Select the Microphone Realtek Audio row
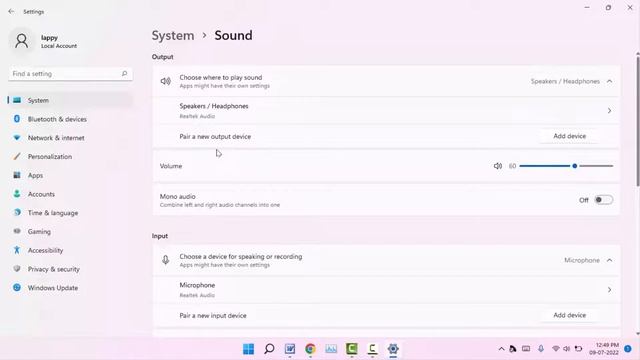This screenshot has height=360, width=640. (386, 289)
